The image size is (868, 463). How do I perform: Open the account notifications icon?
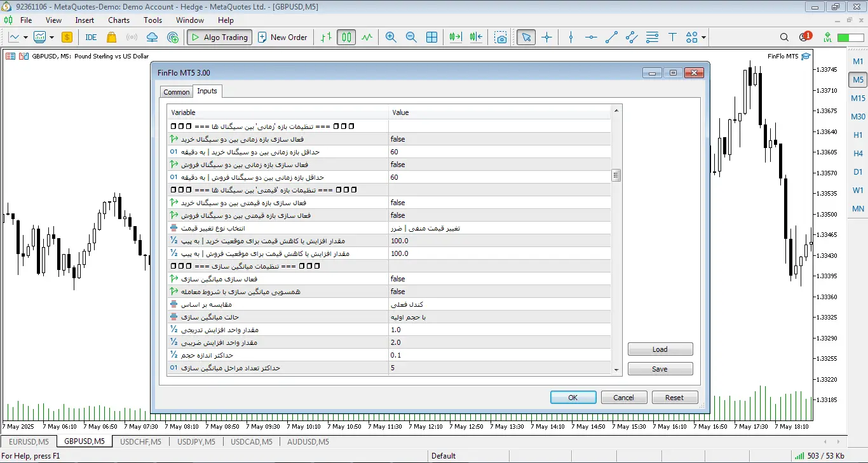pos(804,37)
